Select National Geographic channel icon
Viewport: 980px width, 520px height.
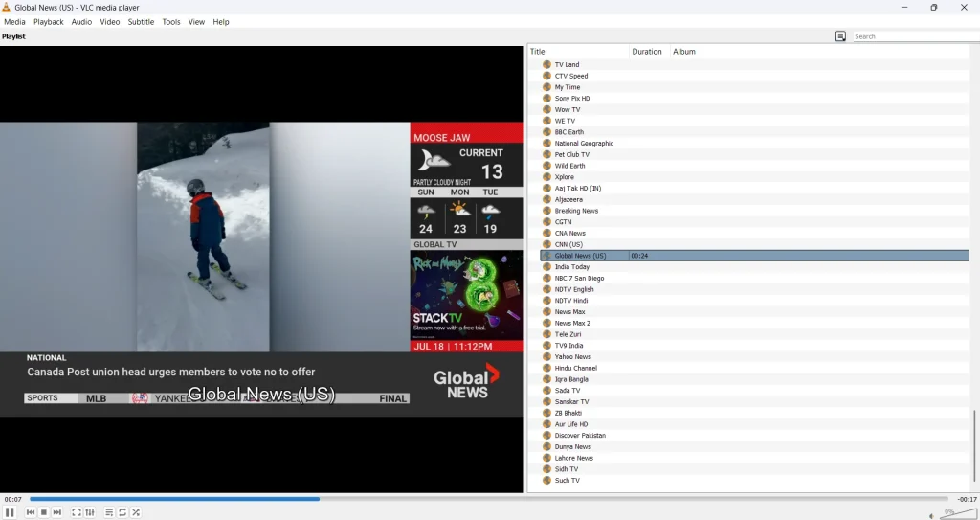pos(546,144)
